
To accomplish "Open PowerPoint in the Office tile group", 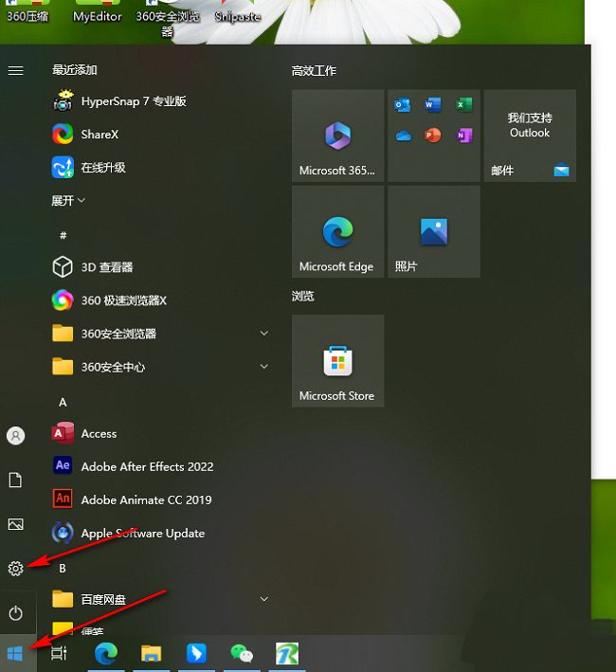I will 433,136.
